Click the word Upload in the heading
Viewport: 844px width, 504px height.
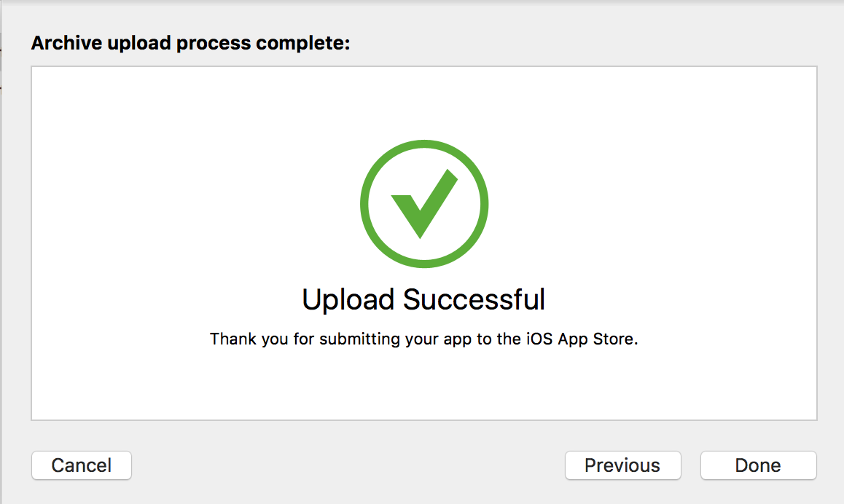click(x=348, y=301)
